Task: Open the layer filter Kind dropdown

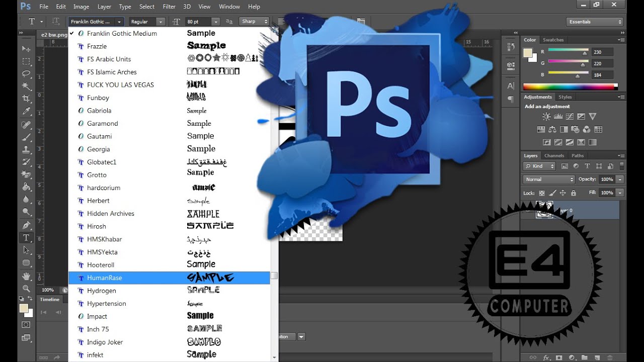Action: 539,166
